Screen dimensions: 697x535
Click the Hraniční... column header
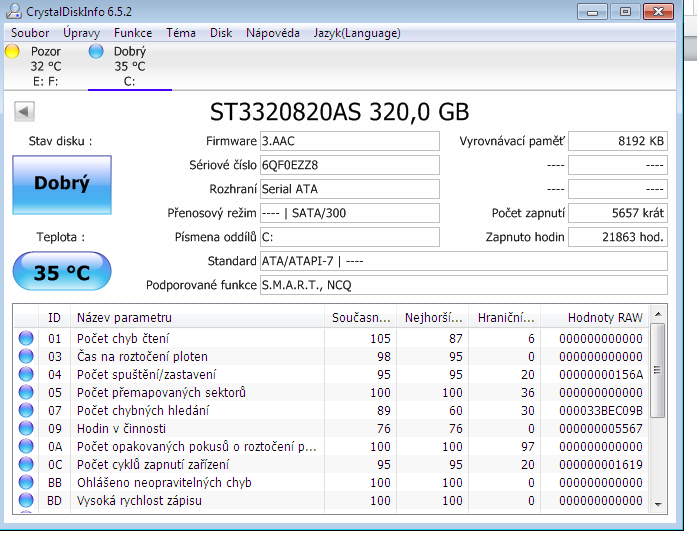coord(505,317)
